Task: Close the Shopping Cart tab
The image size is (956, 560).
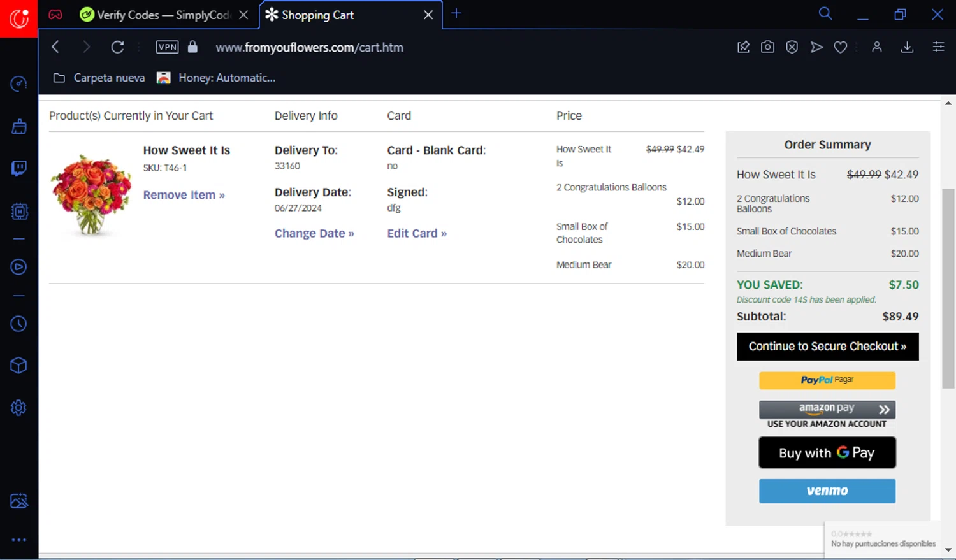Action: point(428,15)
